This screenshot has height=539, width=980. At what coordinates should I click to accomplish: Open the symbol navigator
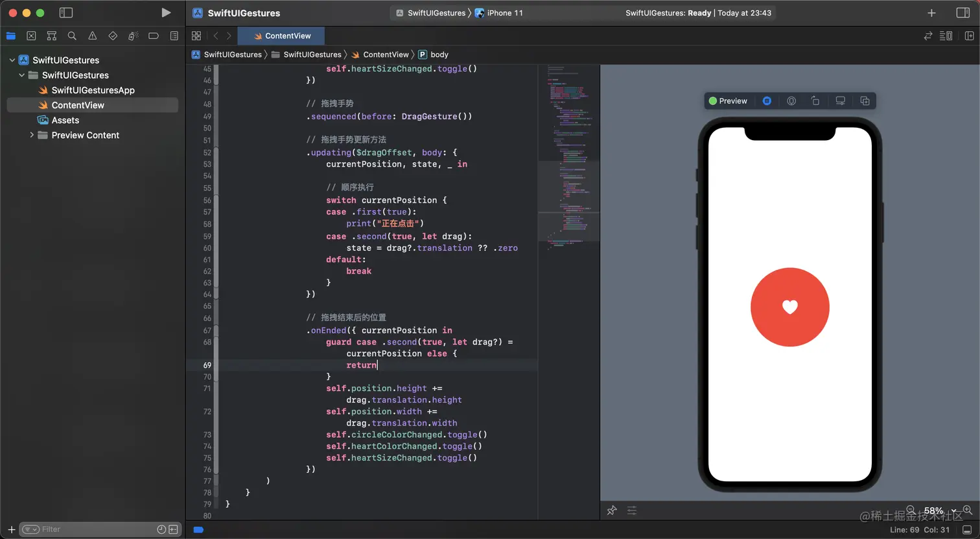click(52, 36)
